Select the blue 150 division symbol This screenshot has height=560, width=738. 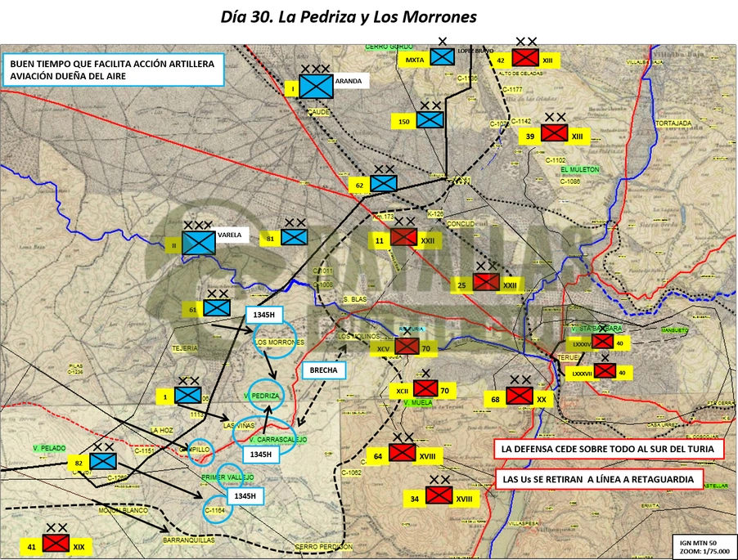click(x=430, y=119)
